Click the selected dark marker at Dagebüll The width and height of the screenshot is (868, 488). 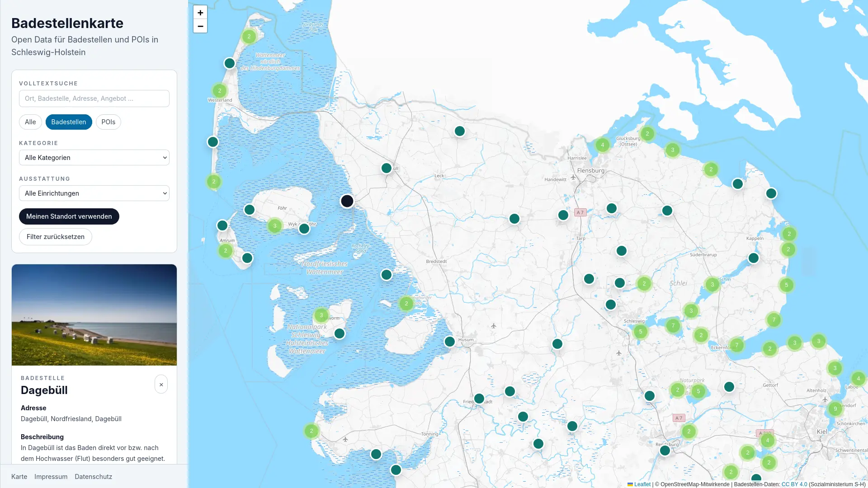point(347,201)
